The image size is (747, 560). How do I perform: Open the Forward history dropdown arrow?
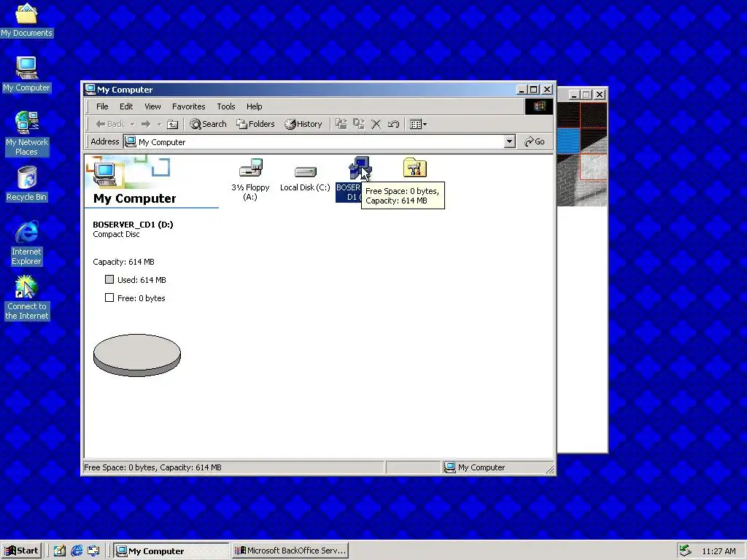[159, 124]
